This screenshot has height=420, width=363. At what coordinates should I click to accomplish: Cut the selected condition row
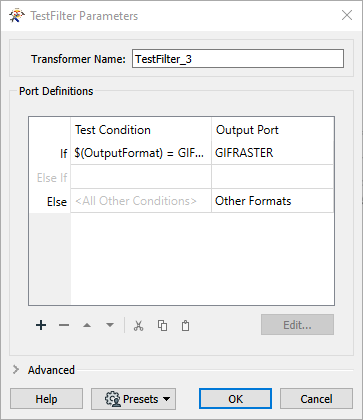(138, 325)
